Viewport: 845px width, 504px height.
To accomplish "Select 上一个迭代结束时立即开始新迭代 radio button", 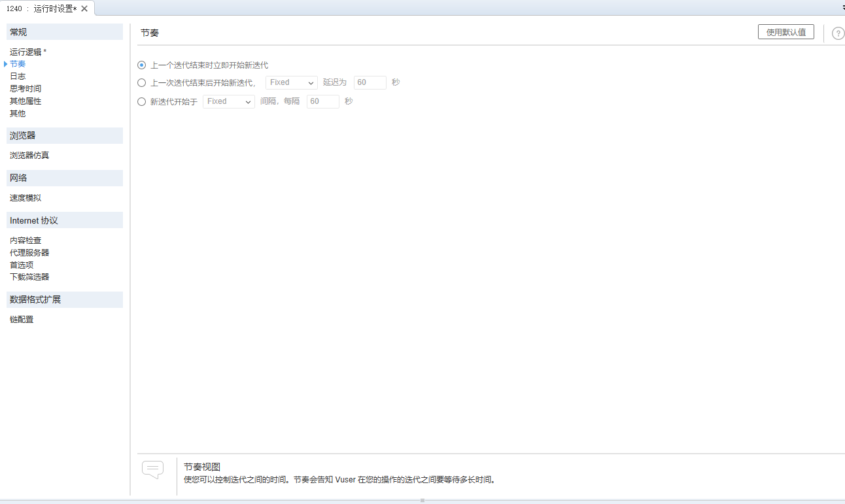I will (x=141, y=65).
